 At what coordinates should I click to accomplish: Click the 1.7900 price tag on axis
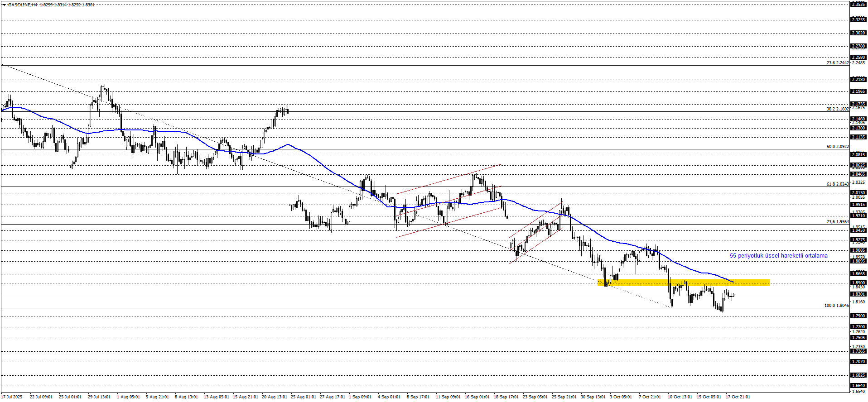coord(858,316)
